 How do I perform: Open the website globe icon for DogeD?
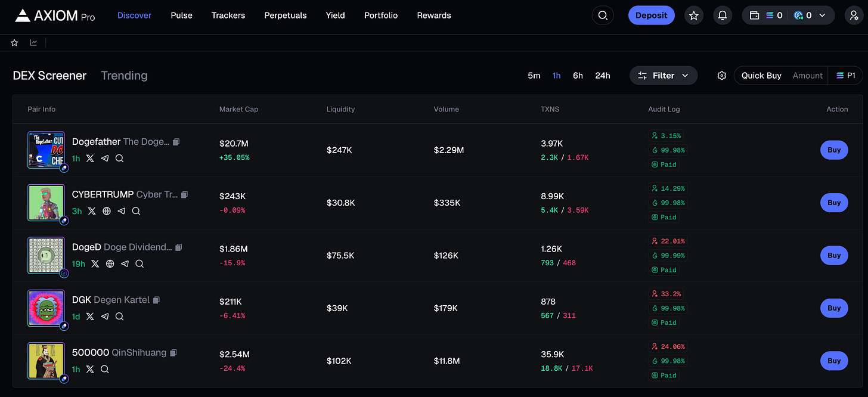tap(110, 263)
